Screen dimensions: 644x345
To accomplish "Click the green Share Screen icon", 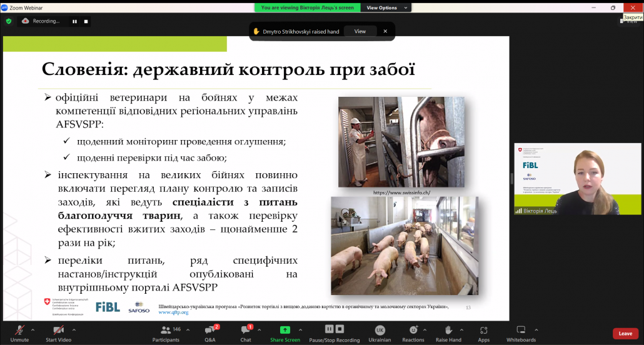I will pyautogui.click(x=284, y=330).
